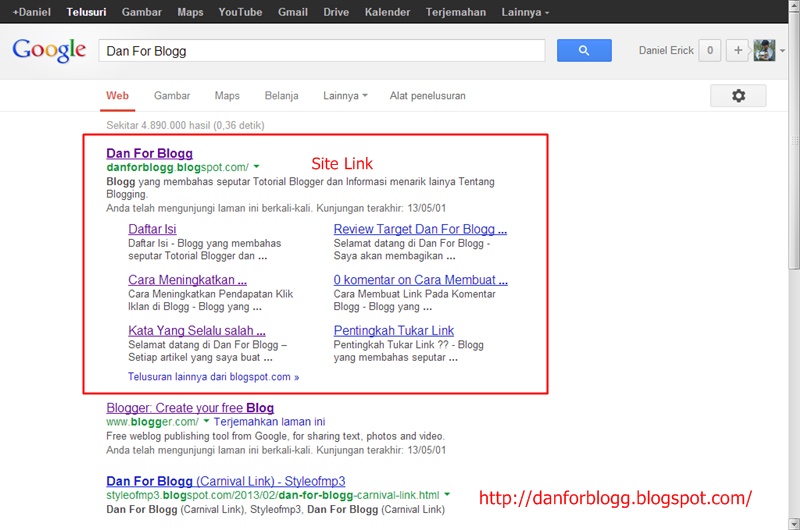Click Telusuran lainnya dari blogspot.com link
The image size is (800, 530).
(x=213, y=377)
